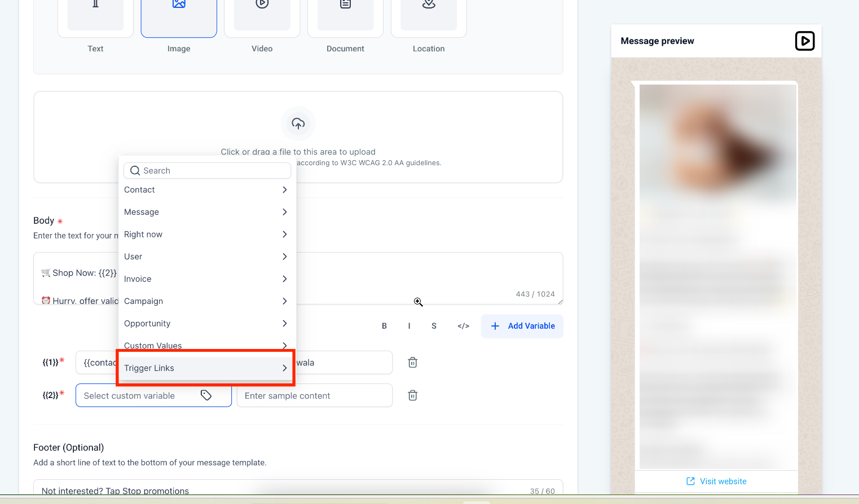Image resolution: width=859 pixels, height=504 pixels.
Task: Open the Campaign variable category
Action: tap(206, 301)
